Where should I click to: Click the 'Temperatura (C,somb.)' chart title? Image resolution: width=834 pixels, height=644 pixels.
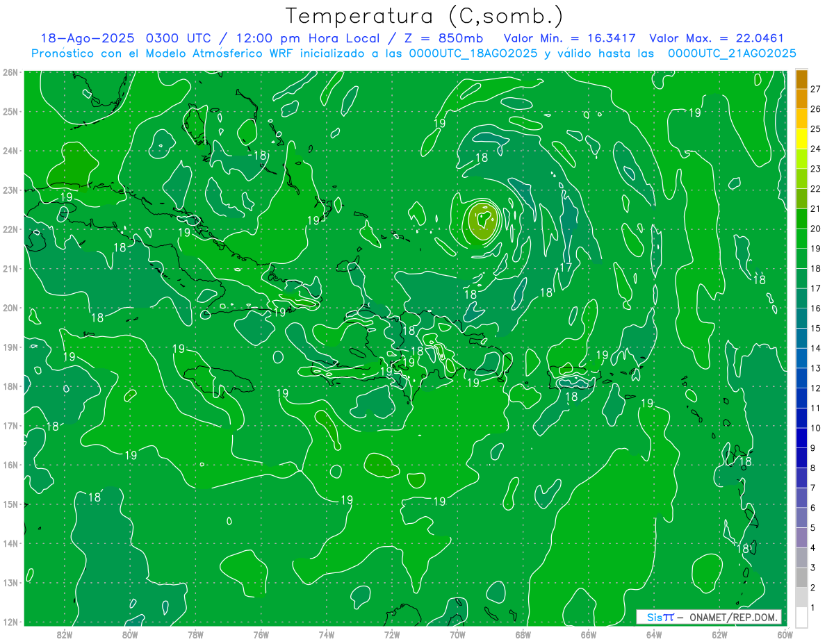(x=425, y=16)
